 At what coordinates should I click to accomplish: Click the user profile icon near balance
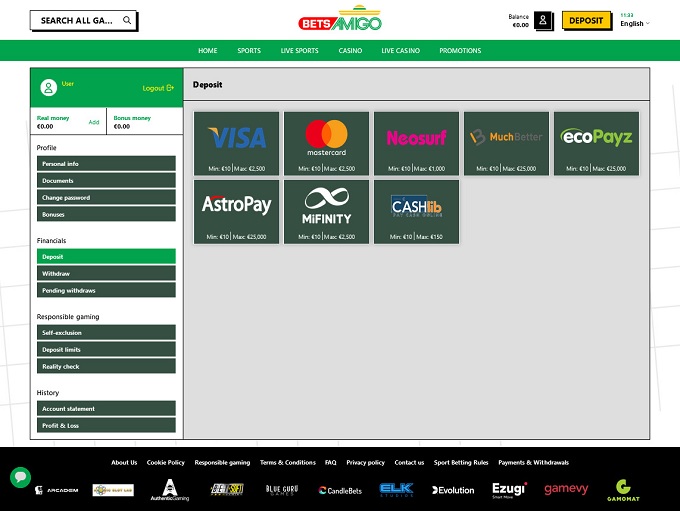pyautogui.click(x=543, y=21)
